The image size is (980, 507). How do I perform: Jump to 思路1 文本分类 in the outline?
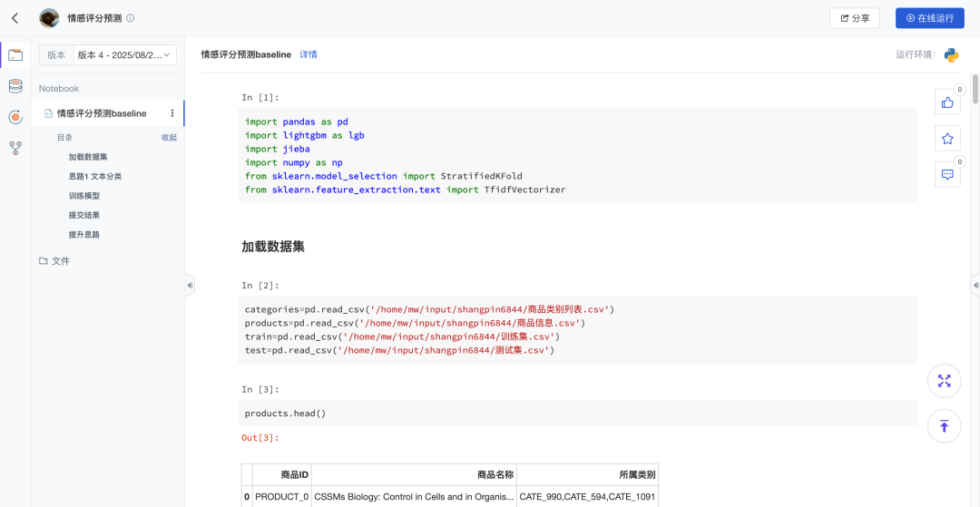(95, 176)
